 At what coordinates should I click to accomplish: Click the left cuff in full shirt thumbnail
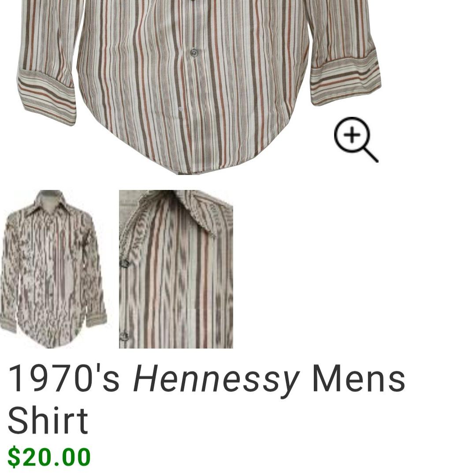click(7, 324)
